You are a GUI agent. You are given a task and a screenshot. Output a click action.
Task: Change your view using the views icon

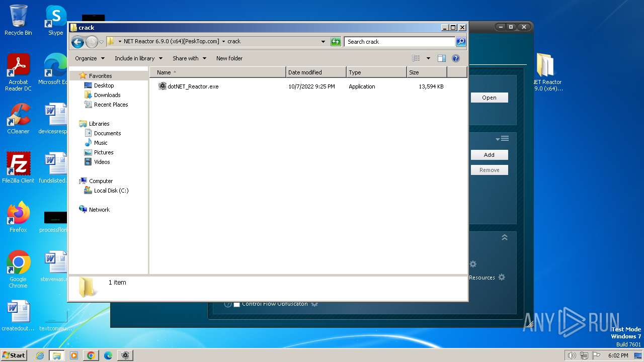coord(416,58)
